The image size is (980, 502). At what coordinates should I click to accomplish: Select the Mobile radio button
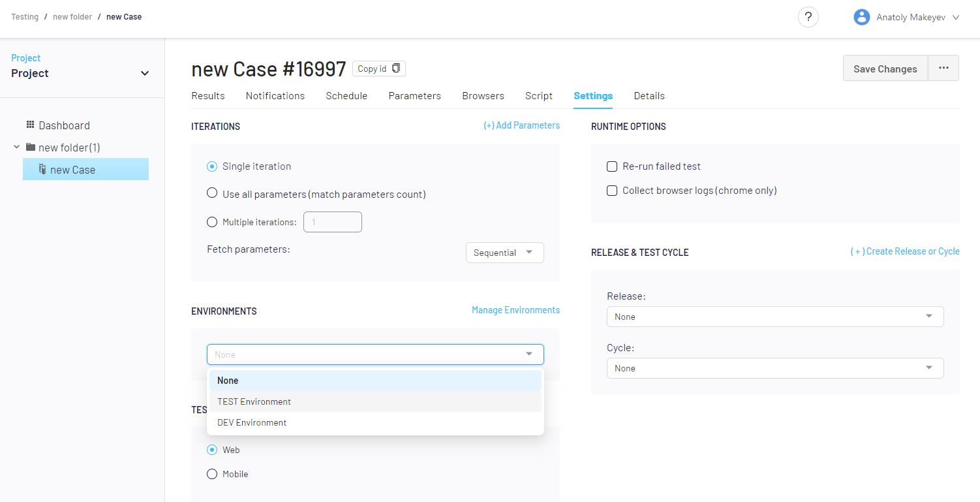click(212, 474)
